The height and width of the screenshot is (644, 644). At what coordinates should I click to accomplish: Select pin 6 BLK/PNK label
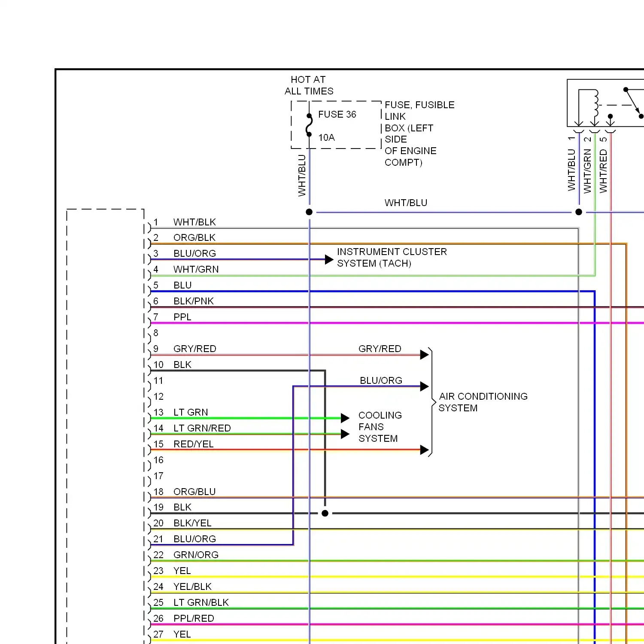pos(194,301)
